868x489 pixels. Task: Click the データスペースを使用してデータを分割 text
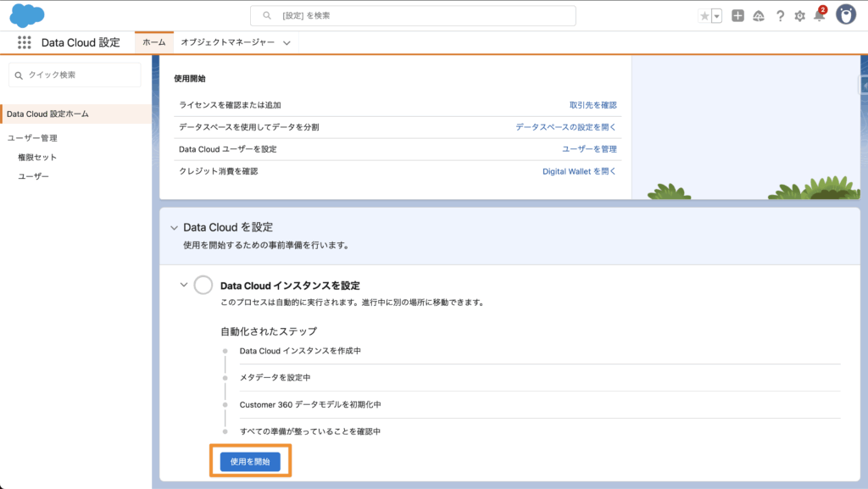pyautogui.click(x=248, y=127)
